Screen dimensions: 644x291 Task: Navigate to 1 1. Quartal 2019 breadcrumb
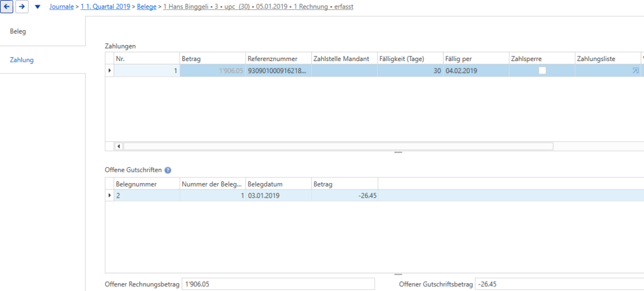click(x=106, y=7)
